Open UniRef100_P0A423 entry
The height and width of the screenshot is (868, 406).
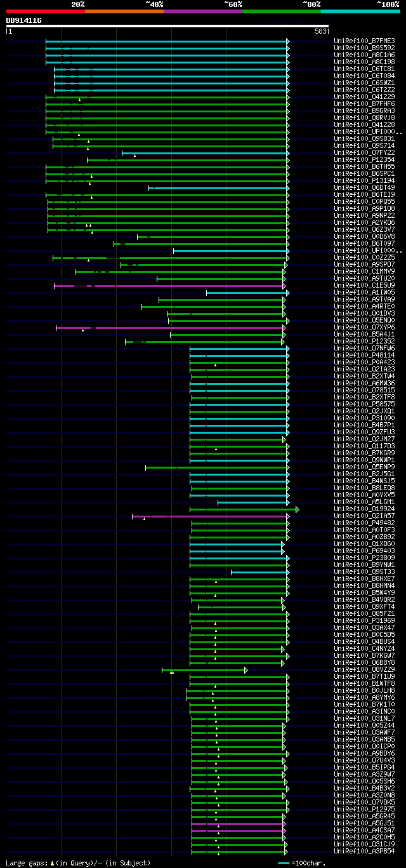point(364,363)
